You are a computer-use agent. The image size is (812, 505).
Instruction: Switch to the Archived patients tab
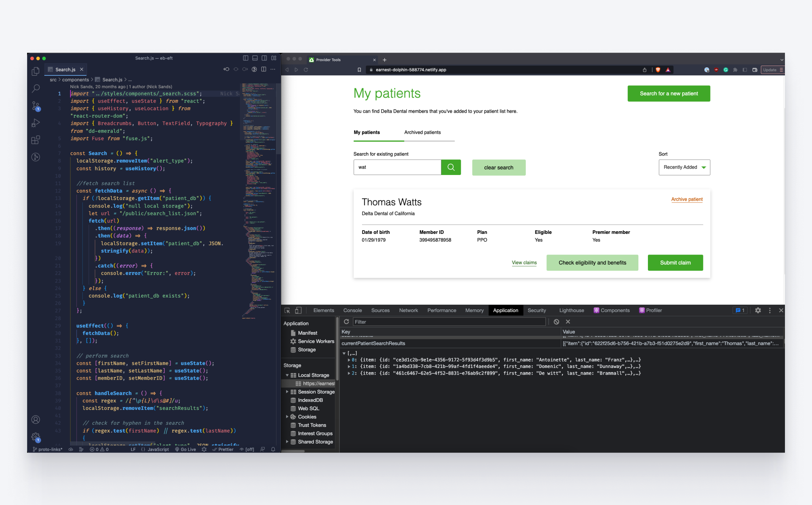422,132
